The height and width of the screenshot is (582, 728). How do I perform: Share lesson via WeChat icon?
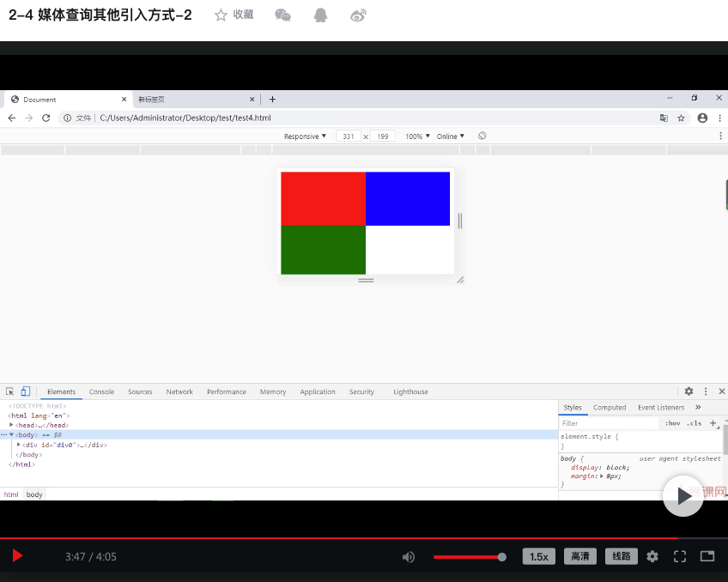click(282, 15)
